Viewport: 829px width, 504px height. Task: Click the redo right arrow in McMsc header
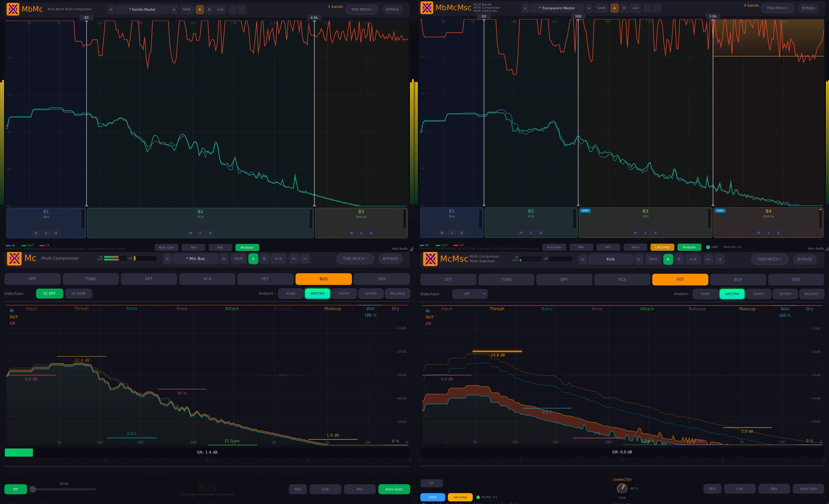pyautogui.click(x=719, y=259)
